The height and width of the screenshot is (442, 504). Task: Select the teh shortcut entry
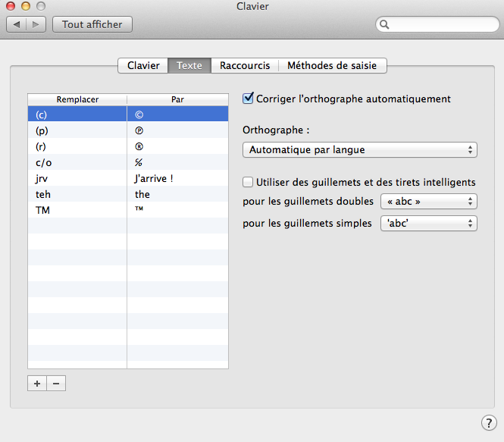click(x=77, y=194)
